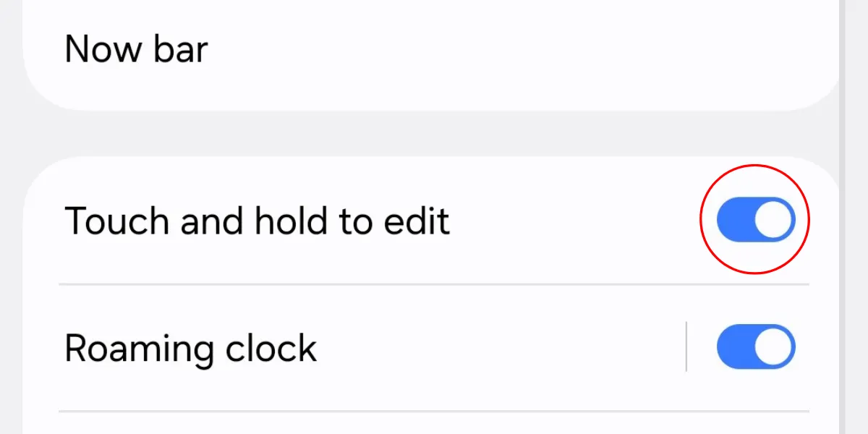
Task: Tap the Touch and hold to edit label
Action: pyautogui.click(x=257, y=221)
